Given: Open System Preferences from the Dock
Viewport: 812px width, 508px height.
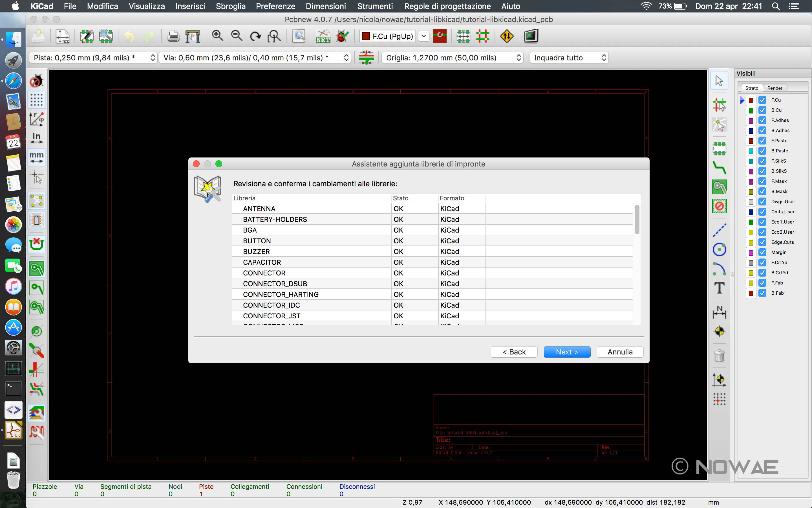Looking at the screenshot, I should click(14, 348).
